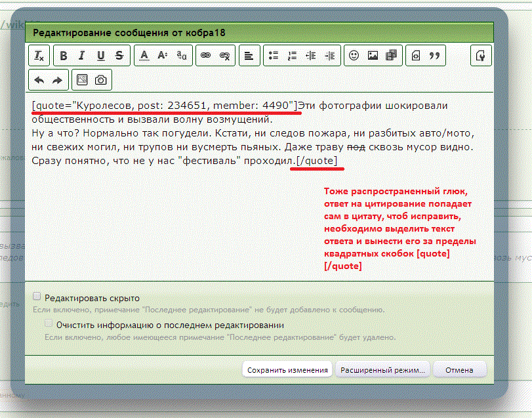The image size is (532, 418).
Task: Apply strikethrough formatting
Action: coord(119,56)
